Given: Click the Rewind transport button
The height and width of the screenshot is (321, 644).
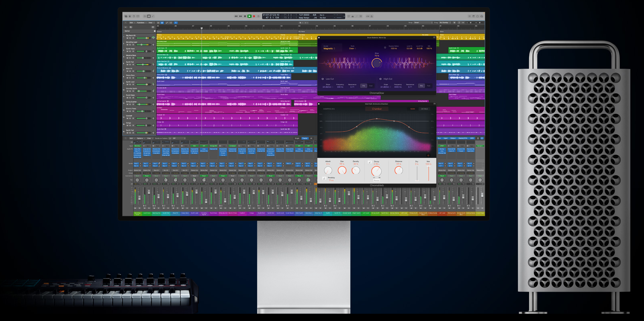Looking at the screenshot, I should tap(236, 16).
